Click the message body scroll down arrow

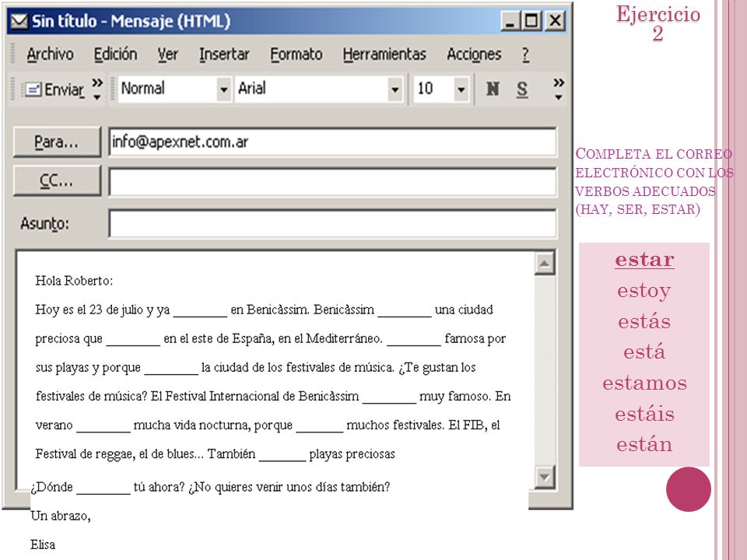click(x=545, y=477)
